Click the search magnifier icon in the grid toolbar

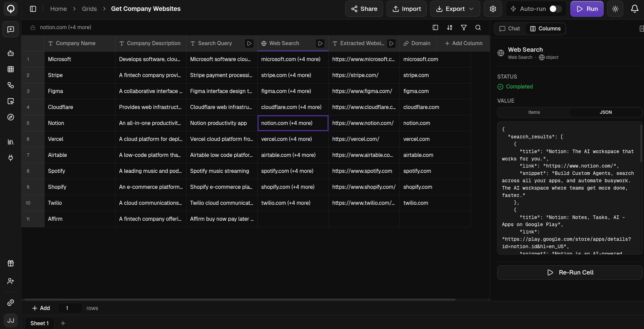click(478, 28)
